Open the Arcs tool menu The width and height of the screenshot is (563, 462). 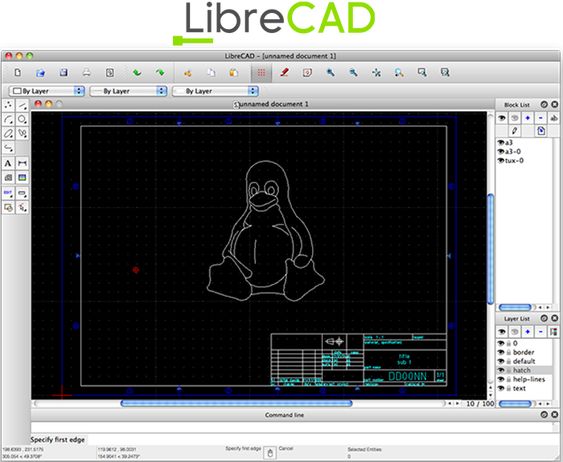tap(8, 119)
